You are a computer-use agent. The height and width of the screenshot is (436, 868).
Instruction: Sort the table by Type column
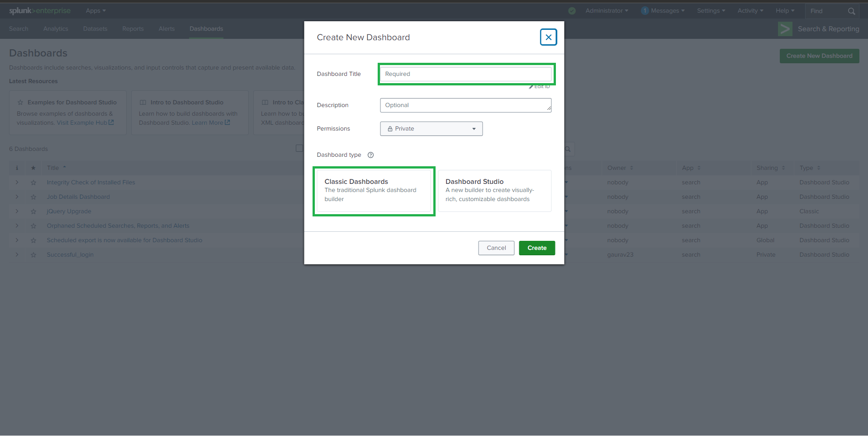point(810,168)
